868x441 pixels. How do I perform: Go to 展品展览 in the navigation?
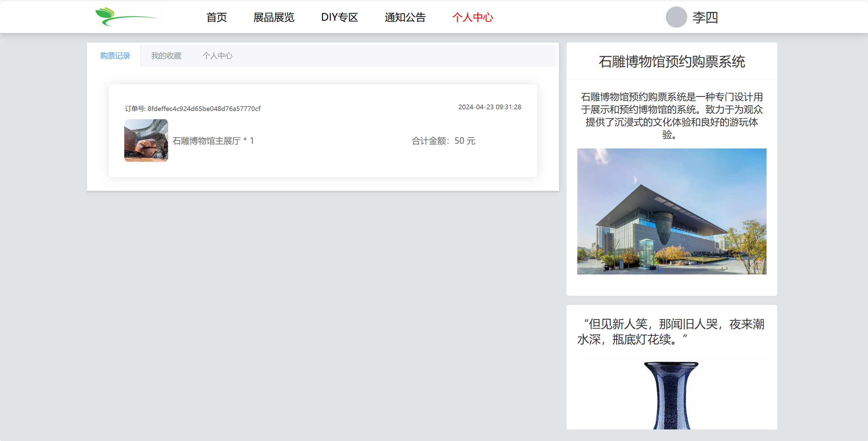274,17
